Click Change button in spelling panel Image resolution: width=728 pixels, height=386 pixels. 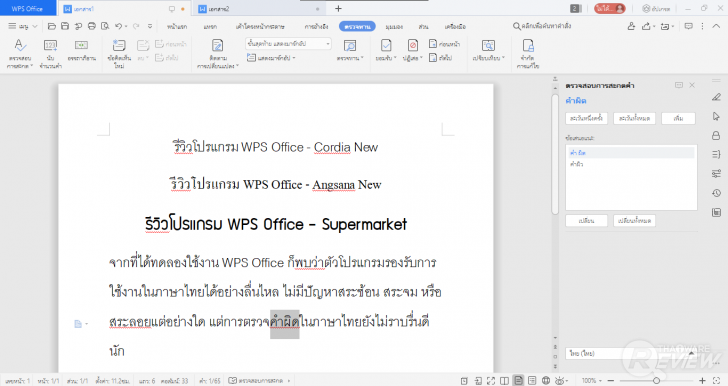586,221
